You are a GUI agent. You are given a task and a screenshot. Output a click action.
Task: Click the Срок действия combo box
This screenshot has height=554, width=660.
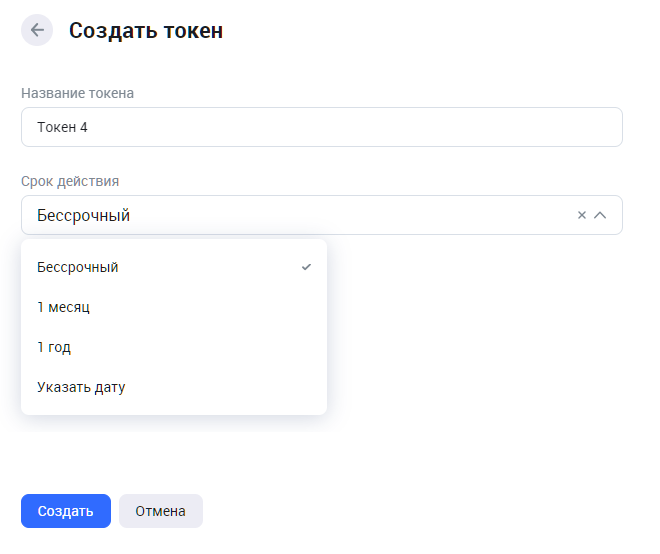point(300,215)
